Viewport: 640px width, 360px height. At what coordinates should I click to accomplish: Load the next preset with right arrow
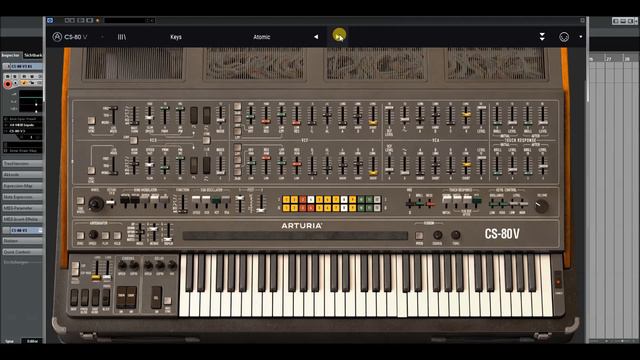coord(339,37)
